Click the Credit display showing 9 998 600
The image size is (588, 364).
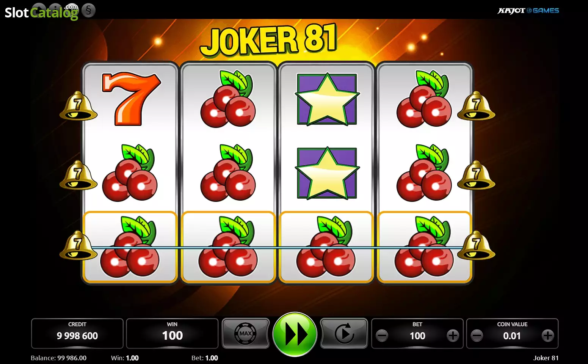pos(77,333)
